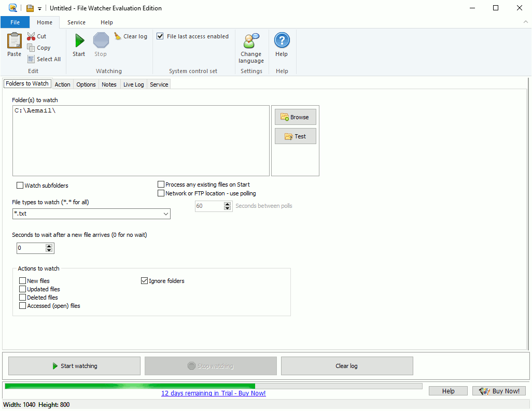Click the Copy icon in Edit group
532x411 pixels.
pos(31,48)
